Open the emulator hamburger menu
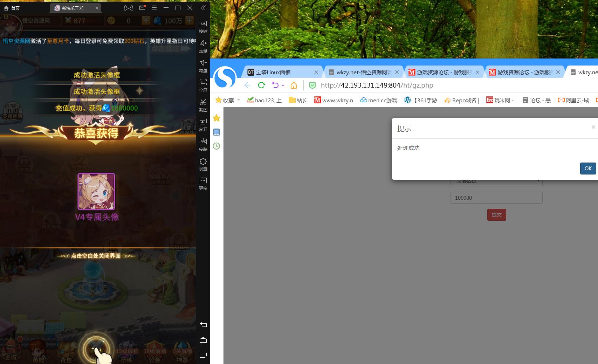 (x=154, y=8)
